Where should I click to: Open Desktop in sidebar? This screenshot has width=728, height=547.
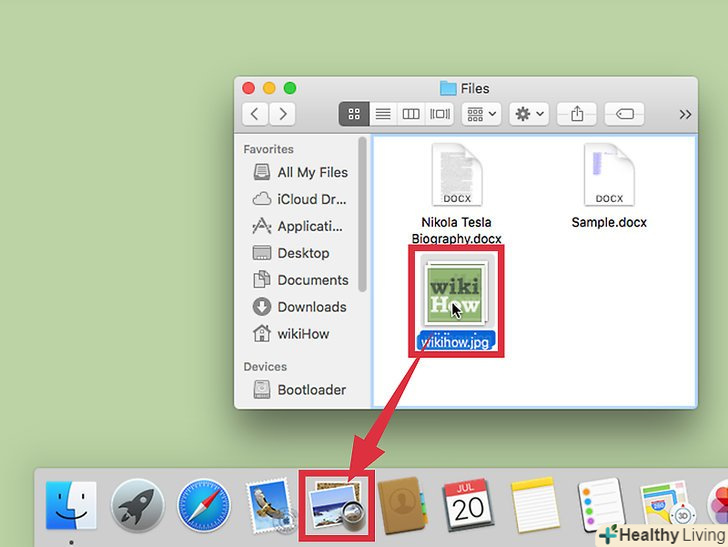tap(291, 253)
